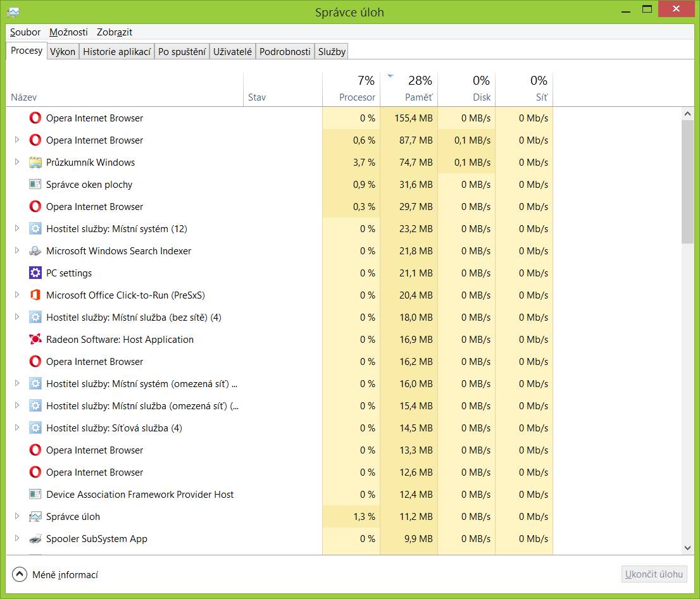This screenshot has height=599, width=700.
Task: Expand Hostitel služby: Místní služba (bez sítě) (4)
Action: [17, 317]
